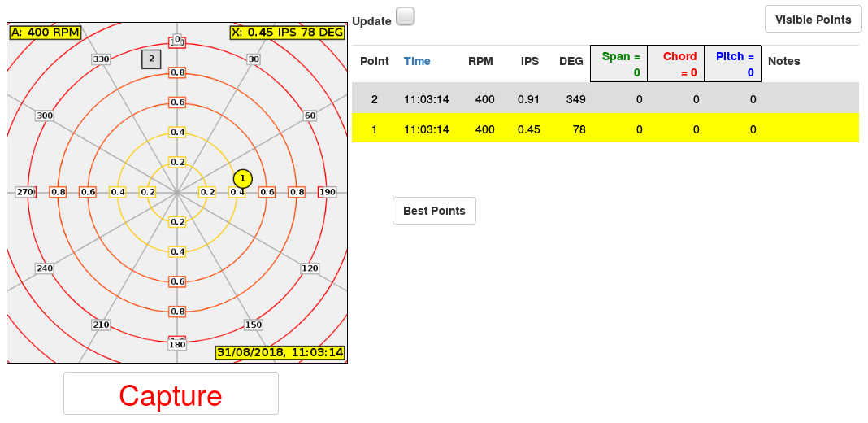Viewport: 868px width, 423px height.
Task: Select the gray point 2 marker on plot
Action: point(151,59)
